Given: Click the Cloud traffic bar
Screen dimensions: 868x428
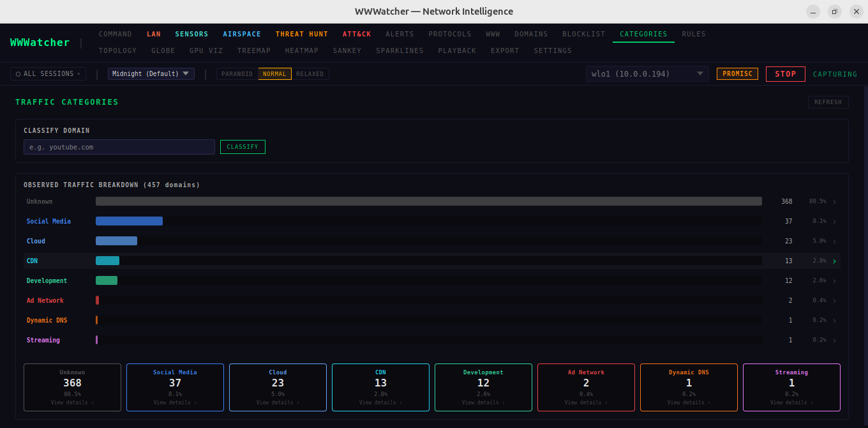Looking at the screenshot, I should [x=116, y=241].
